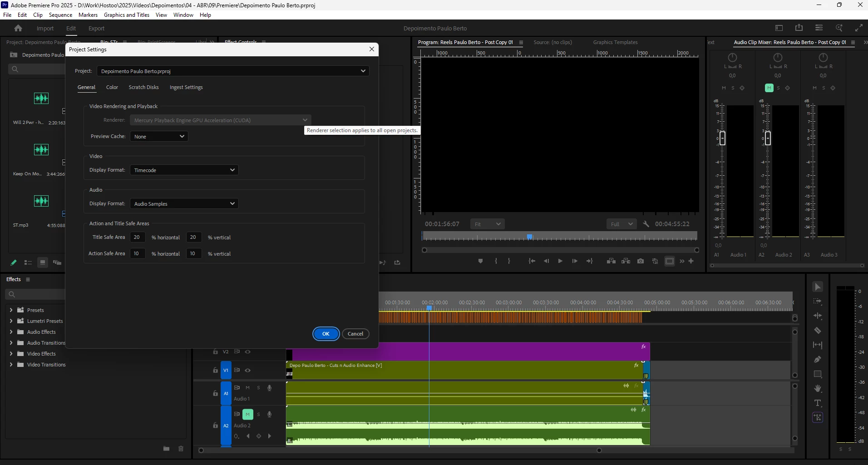Image resolution: width=868 pixels, height=465 pixels.
Task: Open the Workspaces icon in header
Action: (x=819, y=28)
